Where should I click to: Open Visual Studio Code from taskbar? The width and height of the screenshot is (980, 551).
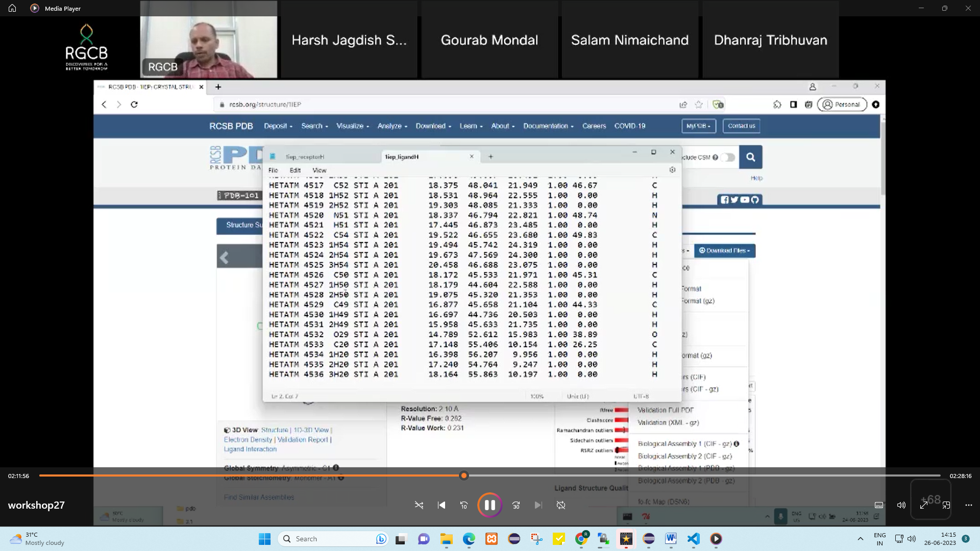[x=693, y=539]
